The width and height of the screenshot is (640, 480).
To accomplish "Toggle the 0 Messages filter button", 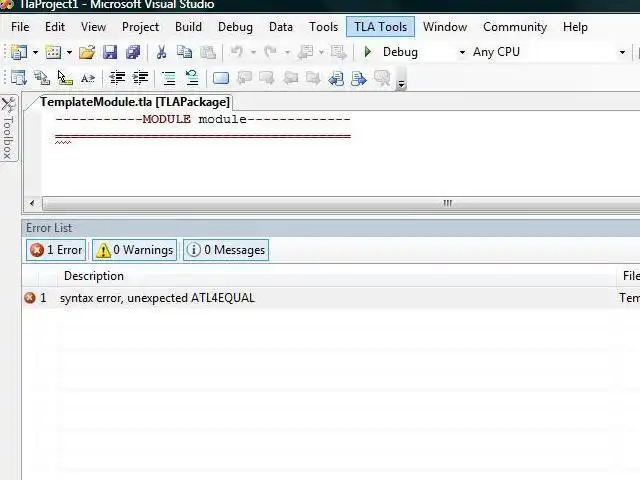I will click(226, 250).
